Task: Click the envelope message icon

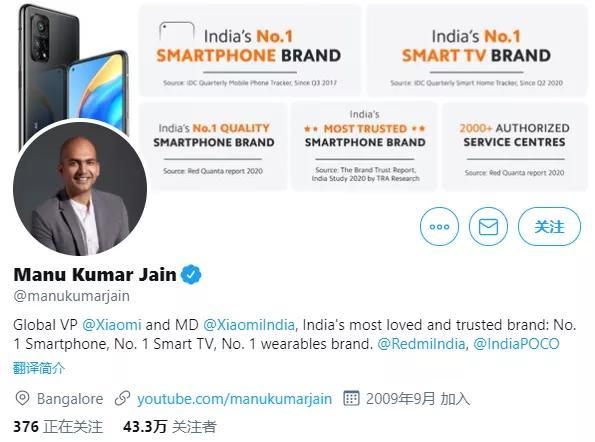Action: point(488,227)
